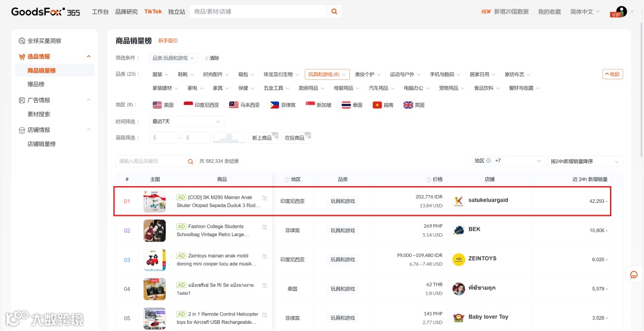Viewport: 644px width, 331px height.
Task: Open the 简体中文 language dropdown
Action: pos(585,11)
